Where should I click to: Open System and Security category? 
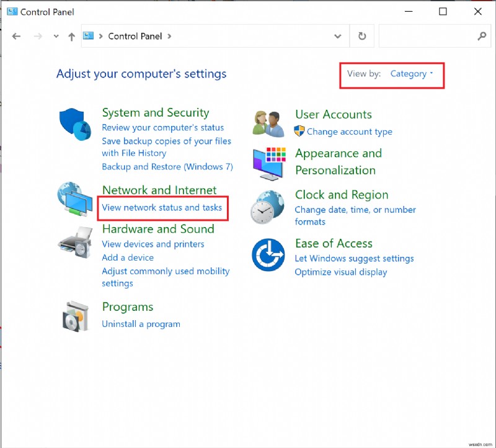click(156, 112)
